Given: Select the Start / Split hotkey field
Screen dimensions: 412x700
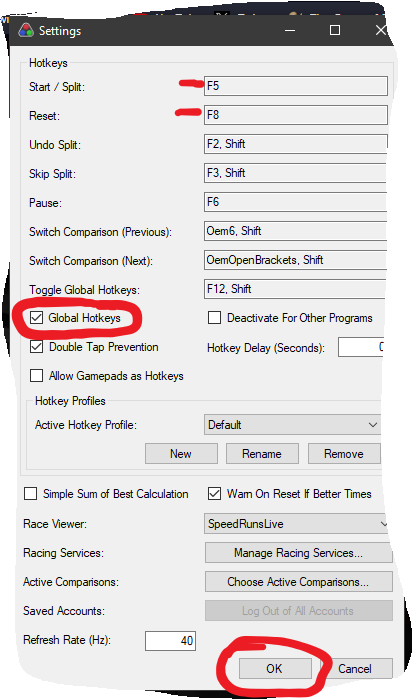Looking at the screenshot, I should [296, 86].
